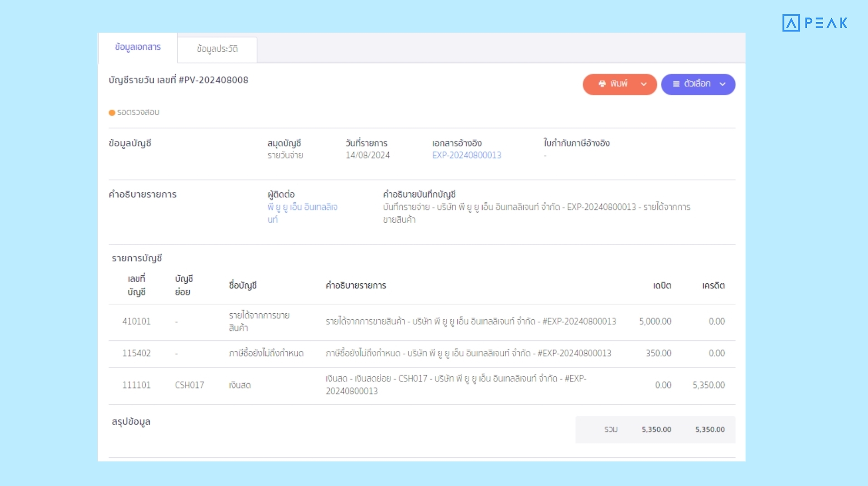Click the เครดิต column header
Image resolution: width=868 pixels, height=486 pixels.
pyautogui.click(x=714, y=286)
